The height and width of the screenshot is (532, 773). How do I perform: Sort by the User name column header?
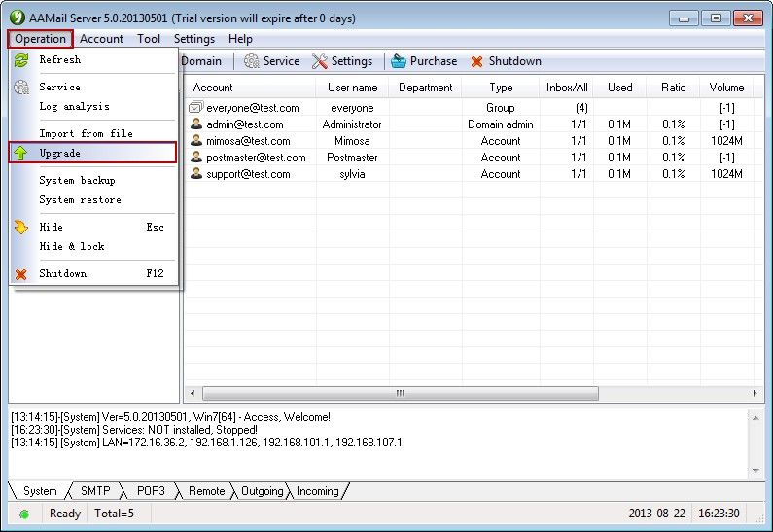click(x=353, y=88)
